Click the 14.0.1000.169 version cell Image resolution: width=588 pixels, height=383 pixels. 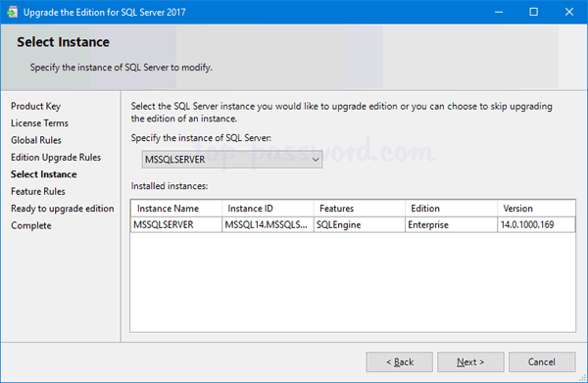pos(536,224)
